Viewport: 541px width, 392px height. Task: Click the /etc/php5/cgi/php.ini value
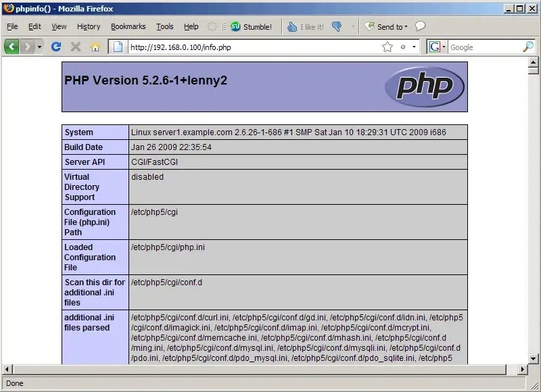[x=168, y=247]
